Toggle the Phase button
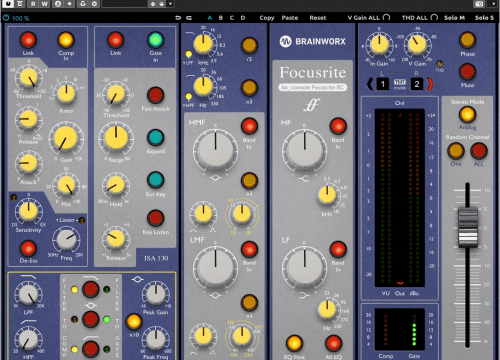The image size is (500, 360). tap(467, 40)
